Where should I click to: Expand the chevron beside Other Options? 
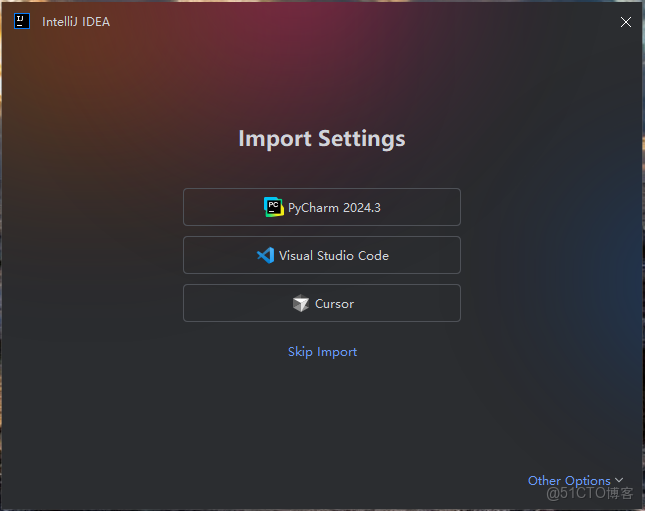pyautogui.click(x=619, y=481)
